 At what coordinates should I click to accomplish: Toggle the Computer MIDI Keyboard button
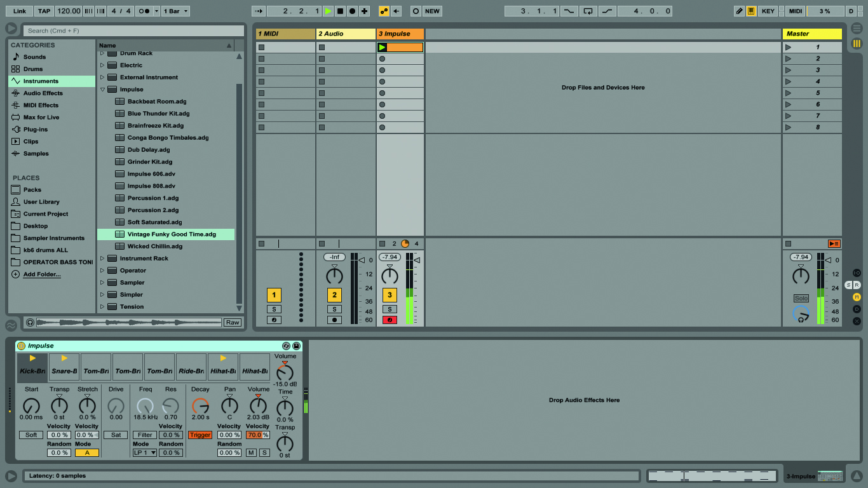(x=751, y=11)
